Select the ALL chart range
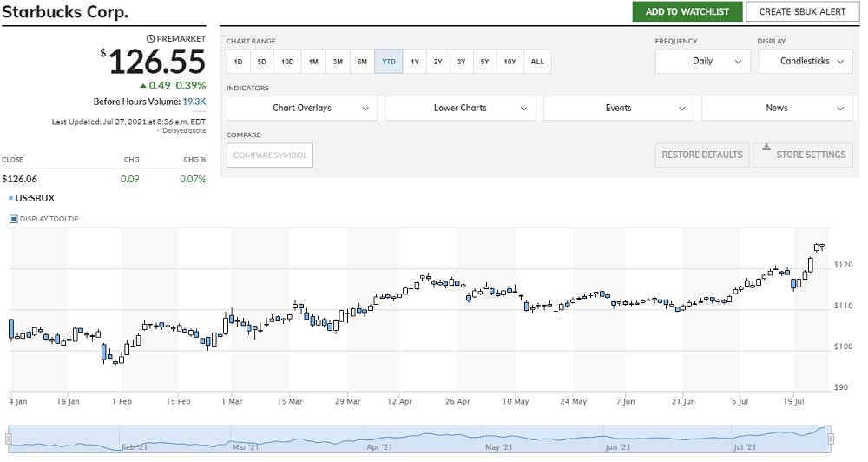868x462 pixels. [x=537, y=62]
